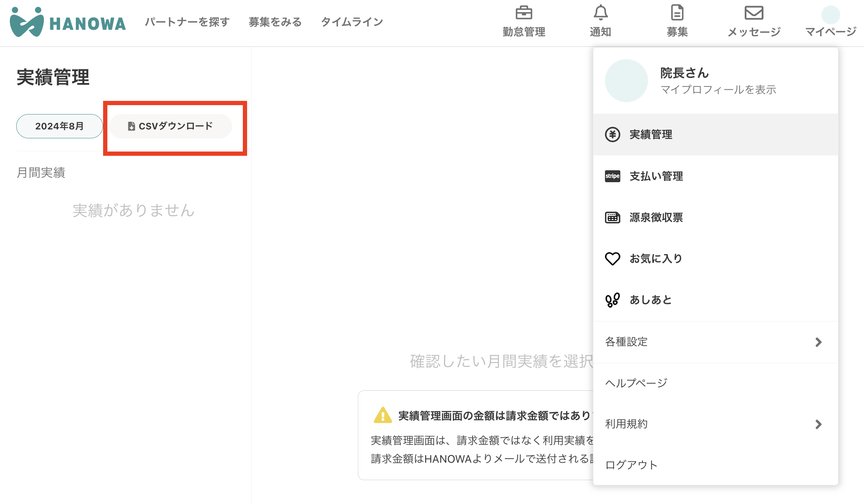Screen dimensions: 864x504
Task: Open 勤怠管理 briefcase icon
Action: (524, 13)
